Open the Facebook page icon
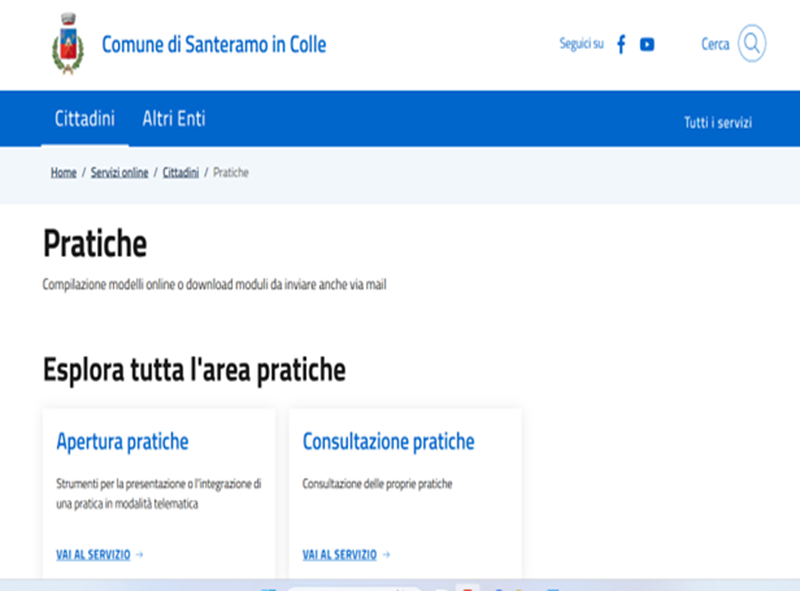This screenshot has height=591, width=800. [621, 44]
